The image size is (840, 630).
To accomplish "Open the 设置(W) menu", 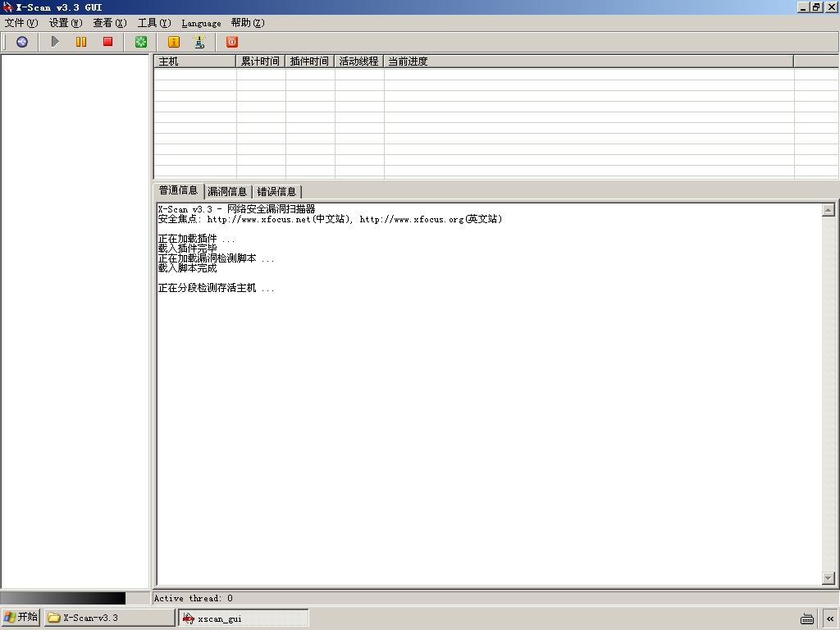I will 66,23.
